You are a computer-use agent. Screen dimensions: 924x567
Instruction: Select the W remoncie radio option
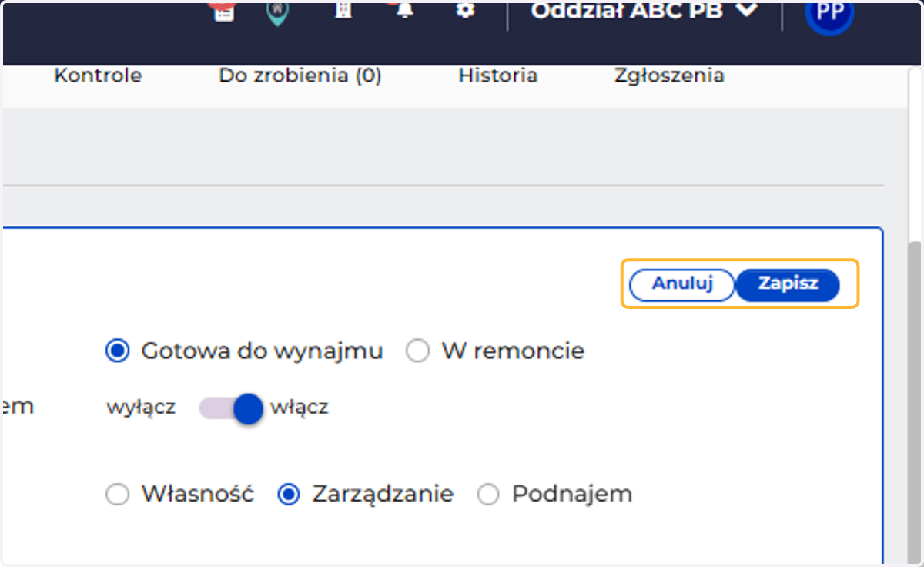417,351
